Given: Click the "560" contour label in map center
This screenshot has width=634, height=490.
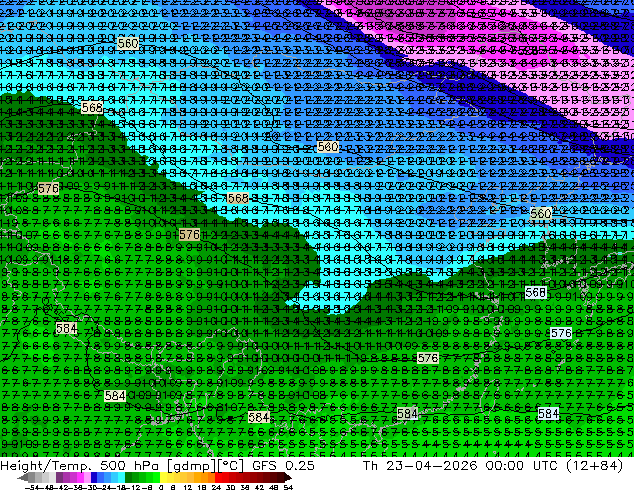Looking at the screenshot, I should tap(328, 147).
